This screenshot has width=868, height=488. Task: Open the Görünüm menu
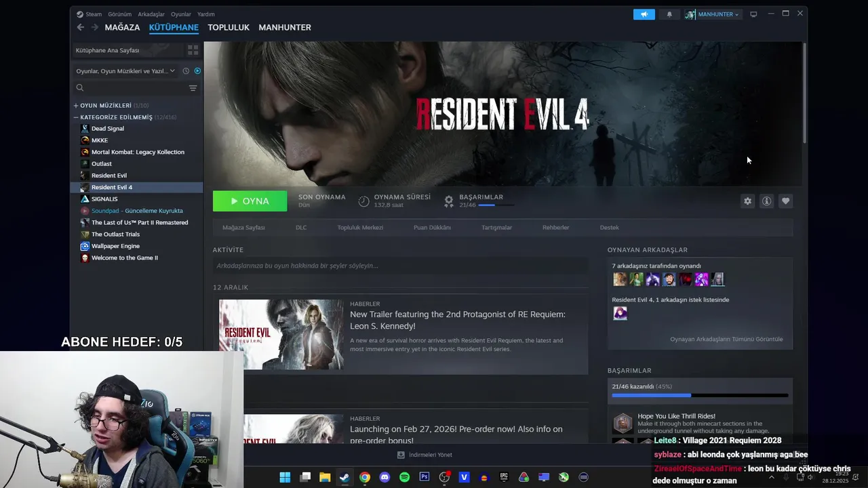coord(119,14)
